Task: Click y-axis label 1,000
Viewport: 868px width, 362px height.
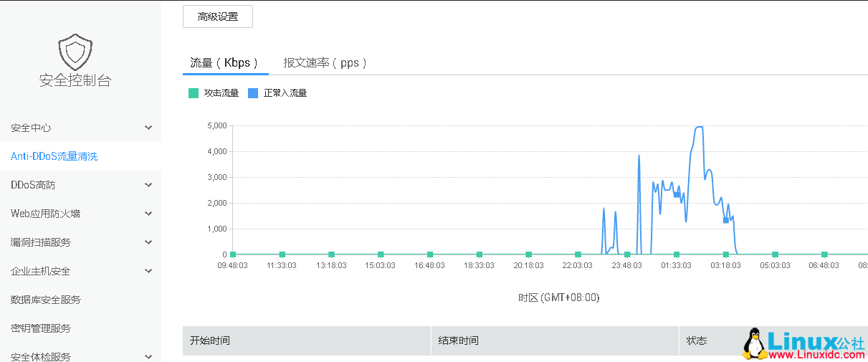Action: 216,229
